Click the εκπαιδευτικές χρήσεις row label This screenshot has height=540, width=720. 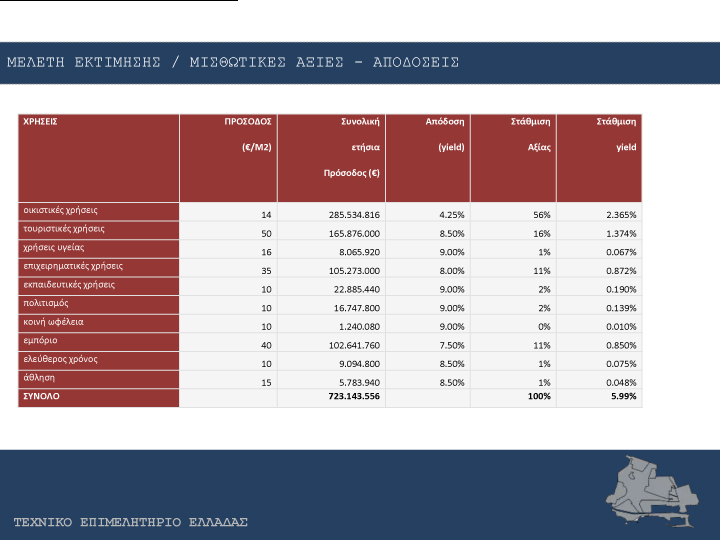tap(69, 284)
